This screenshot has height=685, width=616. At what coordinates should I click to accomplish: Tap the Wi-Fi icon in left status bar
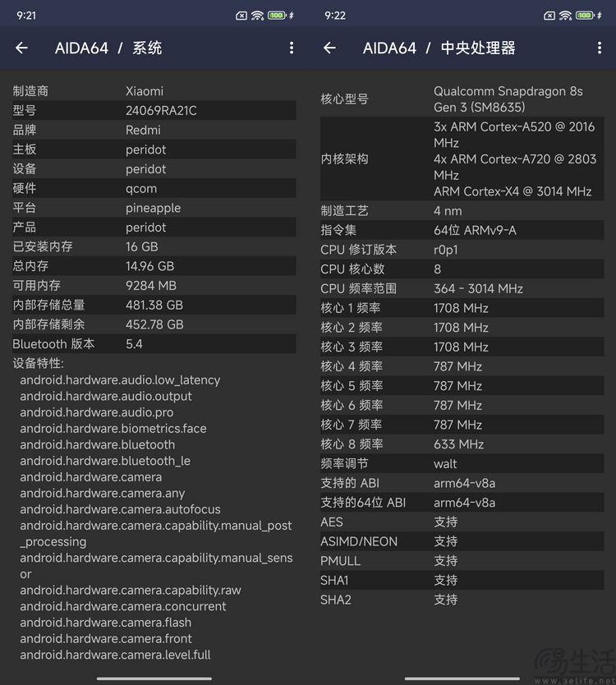coord(257,16)
